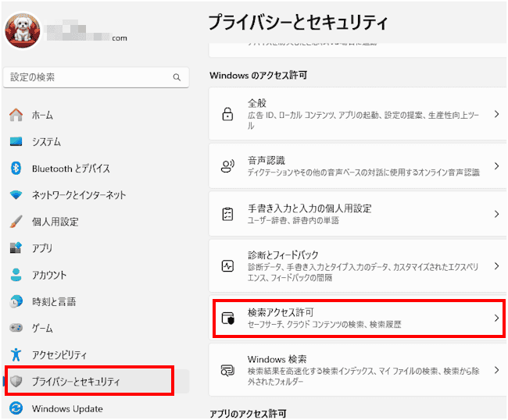This screenshot has height=420, width=508.
Task: Click the account email ending in com
Action: 87,32
